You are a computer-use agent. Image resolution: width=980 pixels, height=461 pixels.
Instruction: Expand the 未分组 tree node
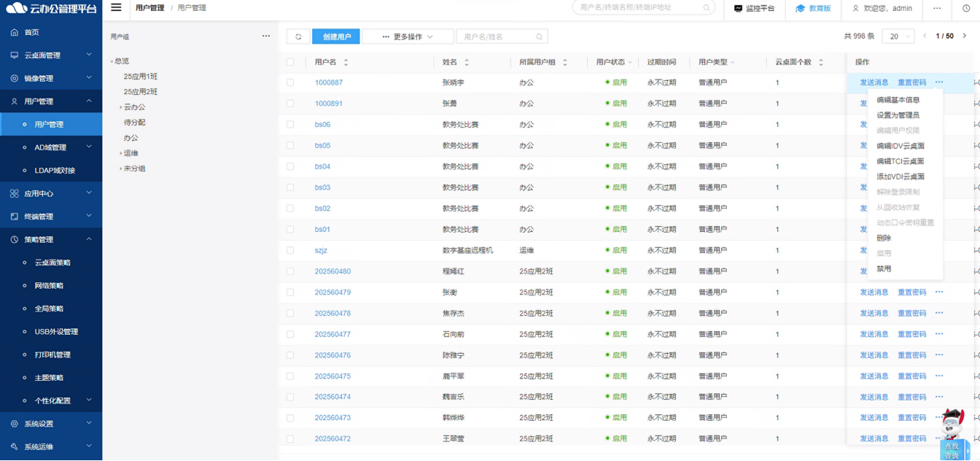pos(121,168)
